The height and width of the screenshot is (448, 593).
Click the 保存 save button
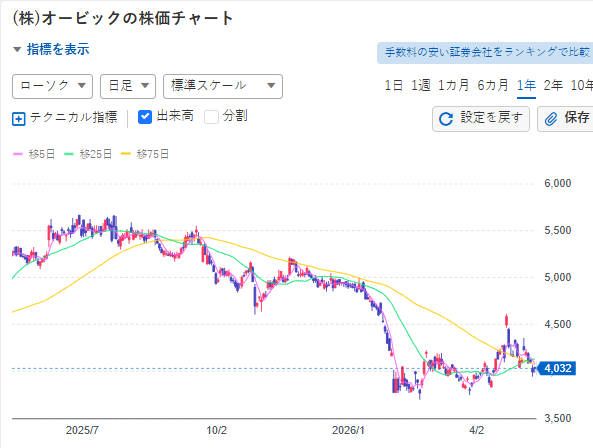(565, 119)
